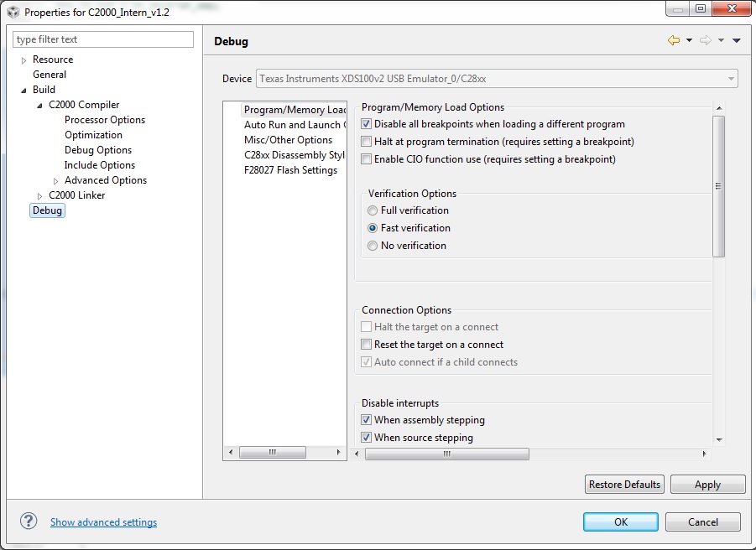The width and height of the screenshot is (756, 550).
Task: Click the Restore Defaults button
Action: pyautogui.click(x=623, y=484)
